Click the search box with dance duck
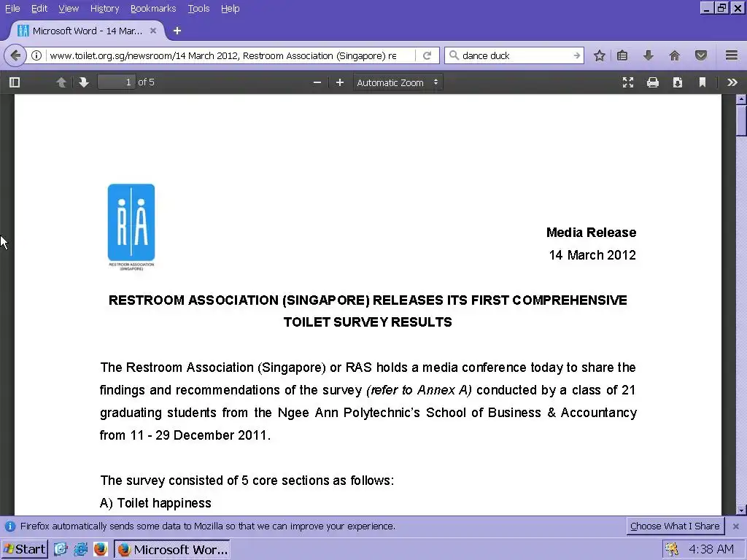The width and height of the screenshot is (747, 560). pyautogui.click(x=514, y=55)
